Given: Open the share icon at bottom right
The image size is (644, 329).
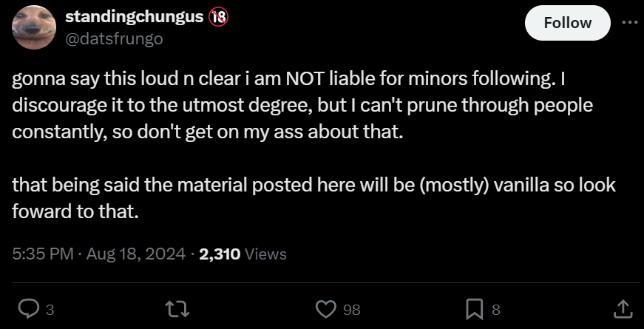Looking at the screenshot, I should click(622, 308).
